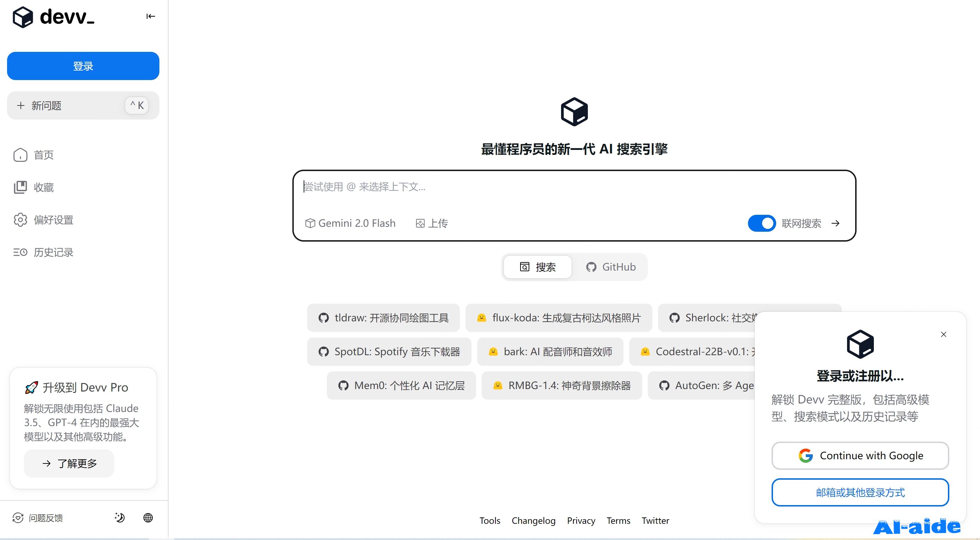
Task: Click the AutoGen suggestion chip
Action: 702,385
